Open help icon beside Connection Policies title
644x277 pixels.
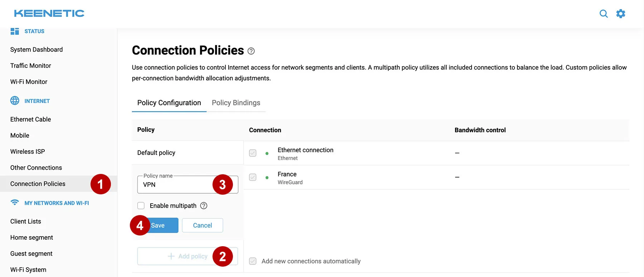(251, 51)
